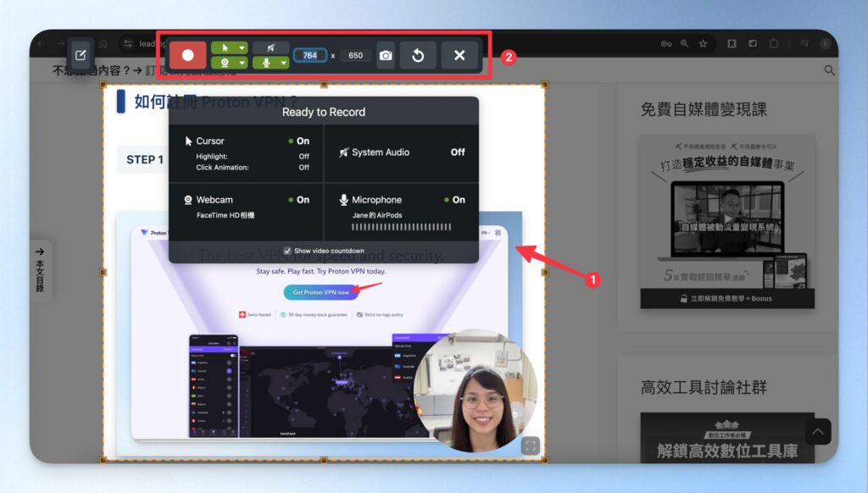Click the FaceTime HD webcam source label

pyautogui.click(x=225, y=215)
